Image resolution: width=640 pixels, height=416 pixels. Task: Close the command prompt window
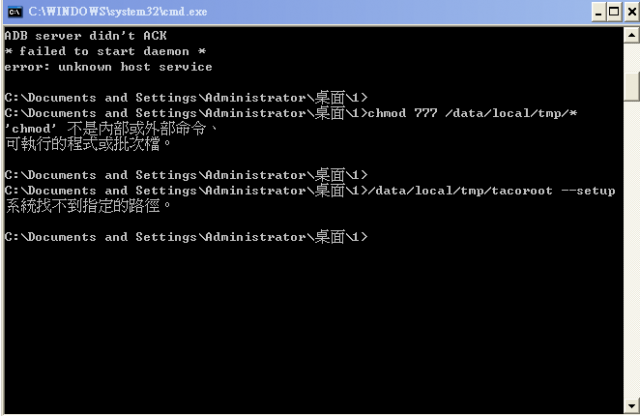pyautogui.click(x=631, y=12)
